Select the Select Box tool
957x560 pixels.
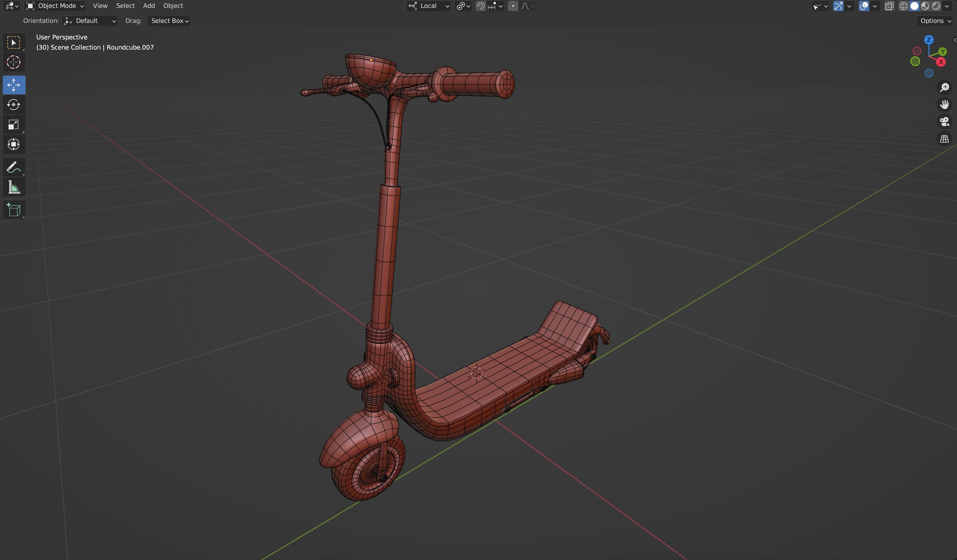pyautogui.click(x=14, y=43)
